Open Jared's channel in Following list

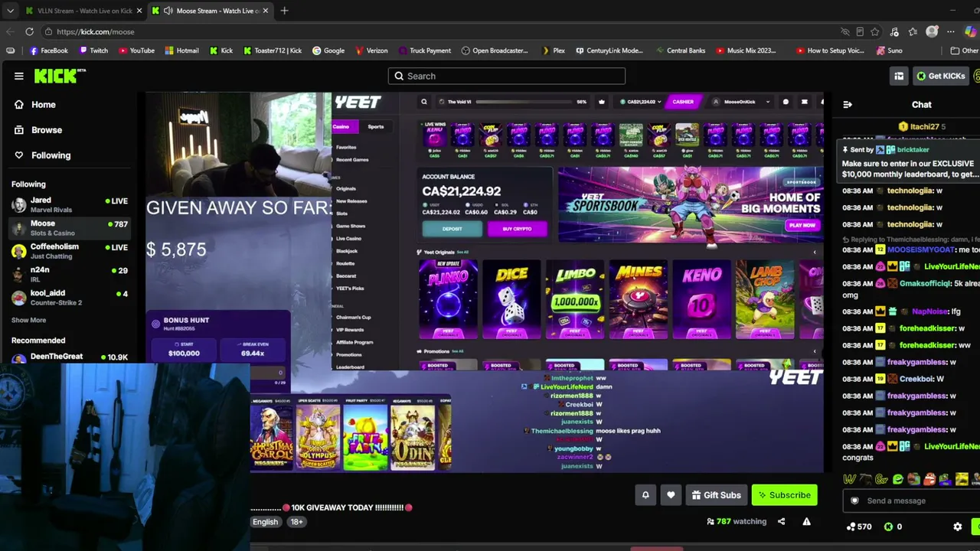tap(69, 204)
